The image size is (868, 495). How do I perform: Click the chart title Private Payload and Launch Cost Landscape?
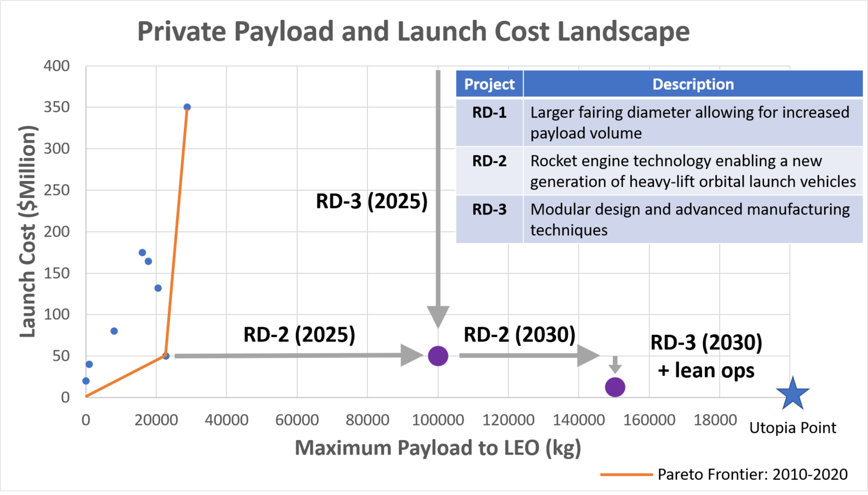[413, 31]
